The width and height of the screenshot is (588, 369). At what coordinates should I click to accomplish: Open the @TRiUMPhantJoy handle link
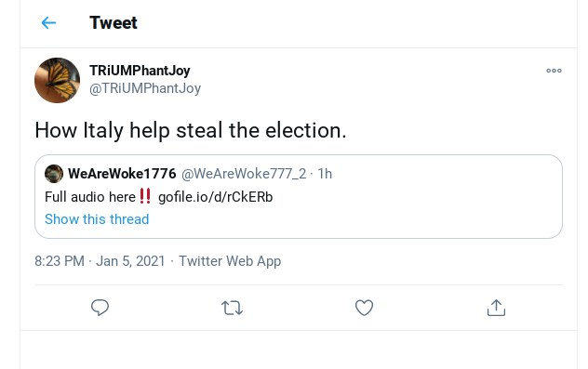(145, 88)
